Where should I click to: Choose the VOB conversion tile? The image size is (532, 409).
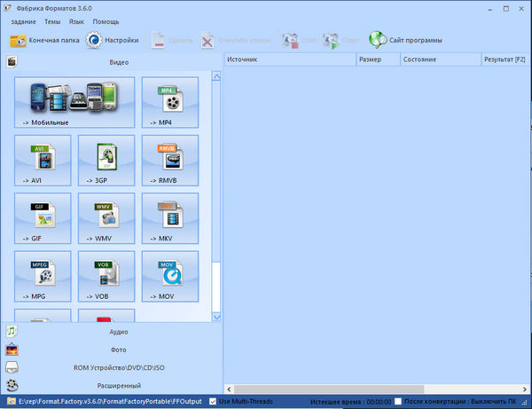click(106, 276)
